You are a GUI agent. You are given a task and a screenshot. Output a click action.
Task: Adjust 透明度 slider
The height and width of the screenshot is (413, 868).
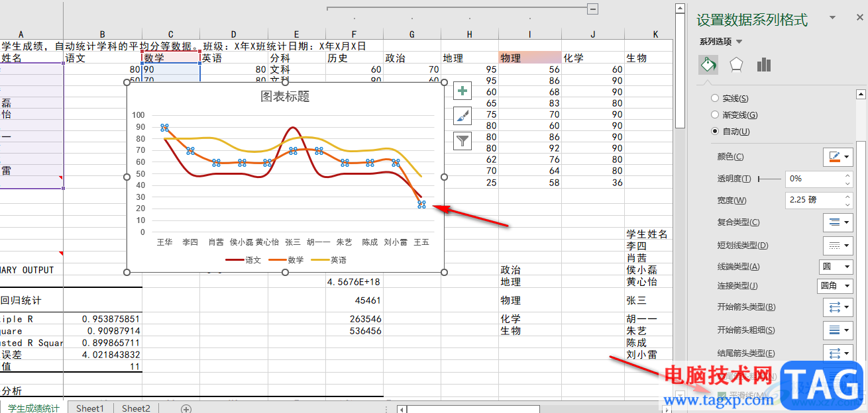(769, 179)
